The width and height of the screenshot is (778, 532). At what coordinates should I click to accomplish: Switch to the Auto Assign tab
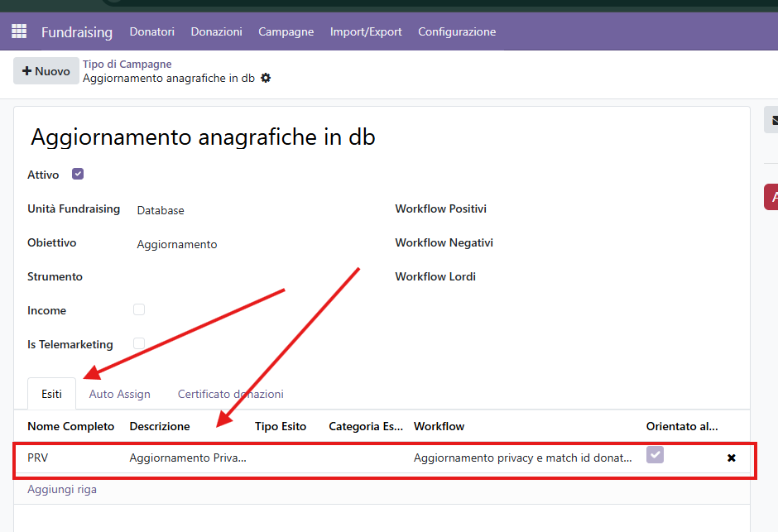tap(119, 394)
